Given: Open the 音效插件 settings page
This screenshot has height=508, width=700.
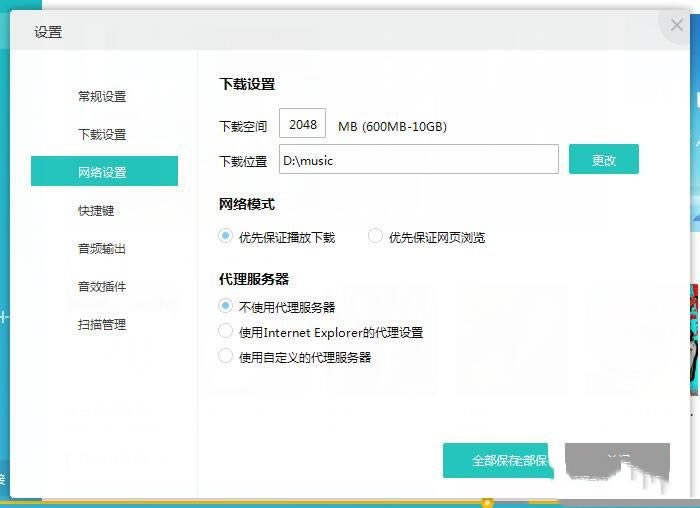Looking at the screenshot, I should (102, 287).
